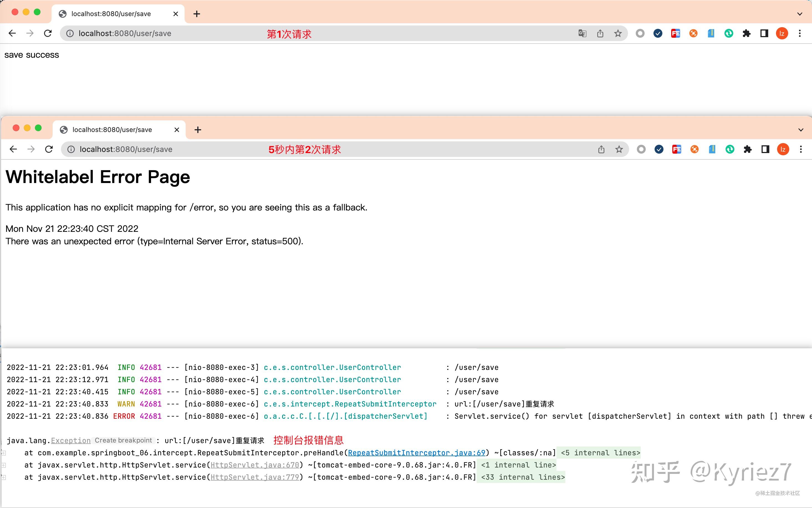
Task: Reload the top browser window page
Action: [48, 33]
